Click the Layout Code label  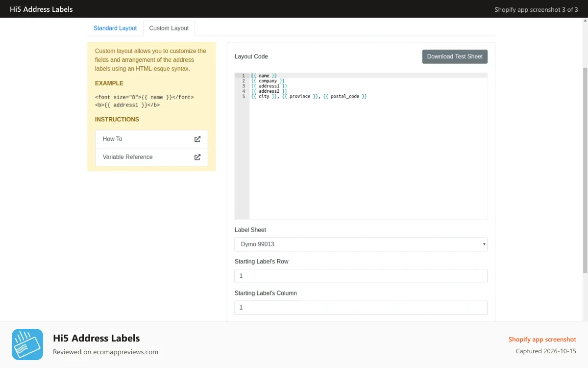pos(251,56)
